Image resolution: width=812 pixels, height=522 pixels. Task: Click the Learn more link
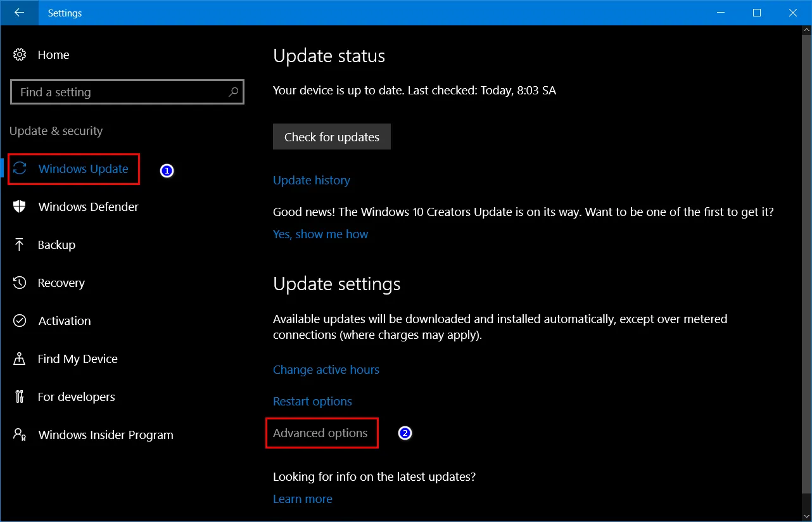[x=303, y=499]
